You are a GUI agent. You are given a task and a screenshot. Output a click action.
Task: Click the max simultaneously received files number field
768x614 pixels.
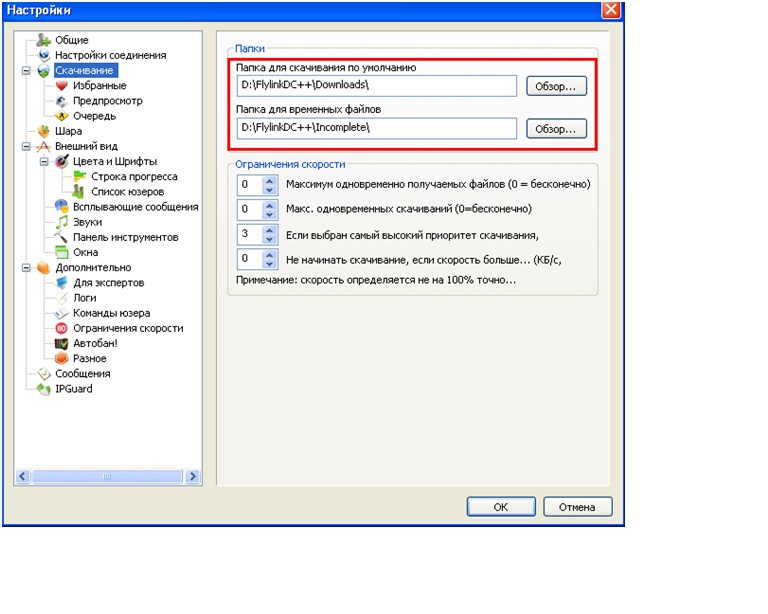pos(250,185)
